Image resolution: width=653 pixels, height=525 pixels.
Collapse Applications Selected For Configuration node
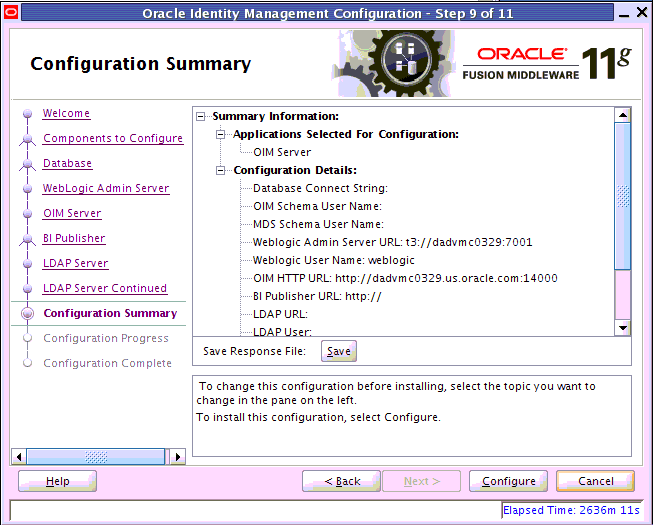point(223,134)
